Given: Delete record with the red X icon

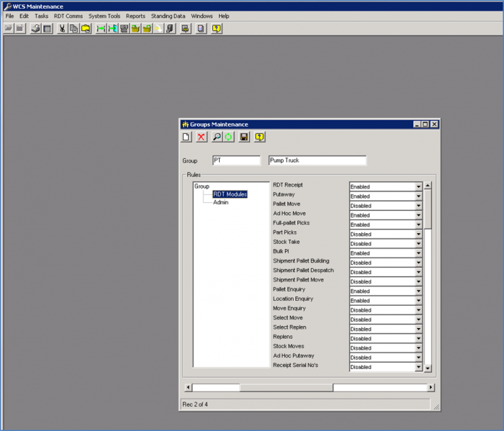Looking at the screenshot, I should tap(201, 137).
